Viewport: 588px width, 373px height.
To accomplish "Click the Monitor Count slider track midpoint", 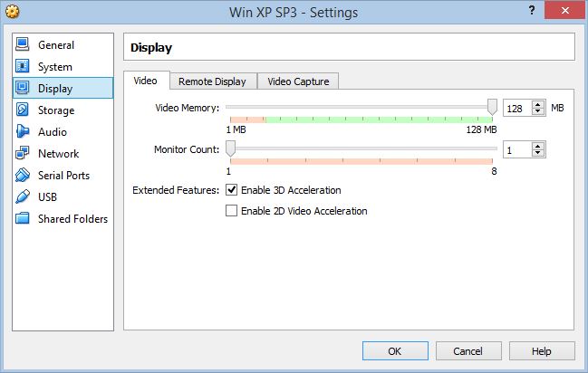I will tap(361, 148).
